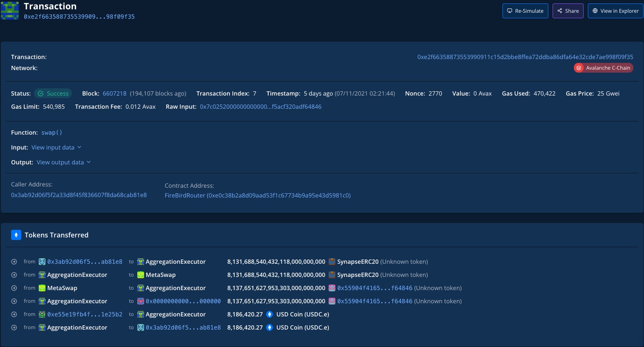Click the swap() function name
The image size is (644, 347).
(52, 133)
